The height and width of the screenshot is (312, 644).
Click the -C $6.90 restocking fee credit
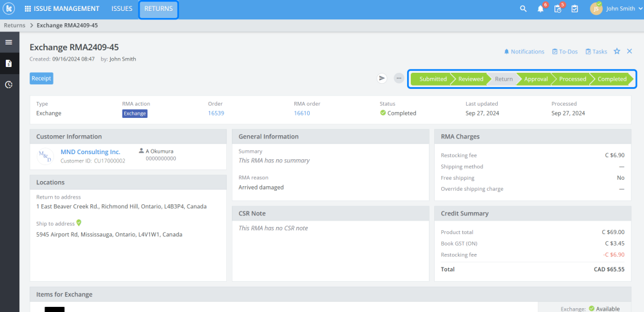614,255
